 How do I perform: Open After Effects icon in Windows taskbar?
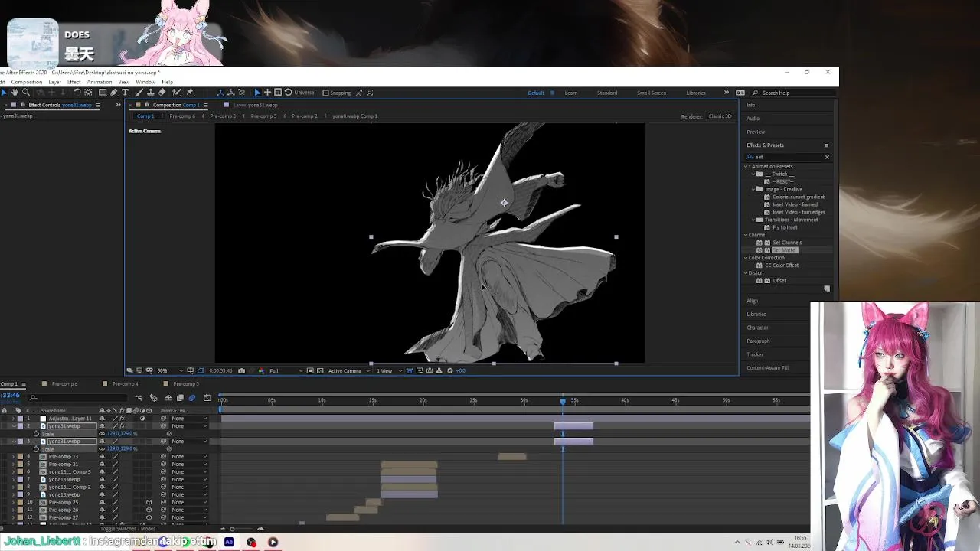click(229, 542)
